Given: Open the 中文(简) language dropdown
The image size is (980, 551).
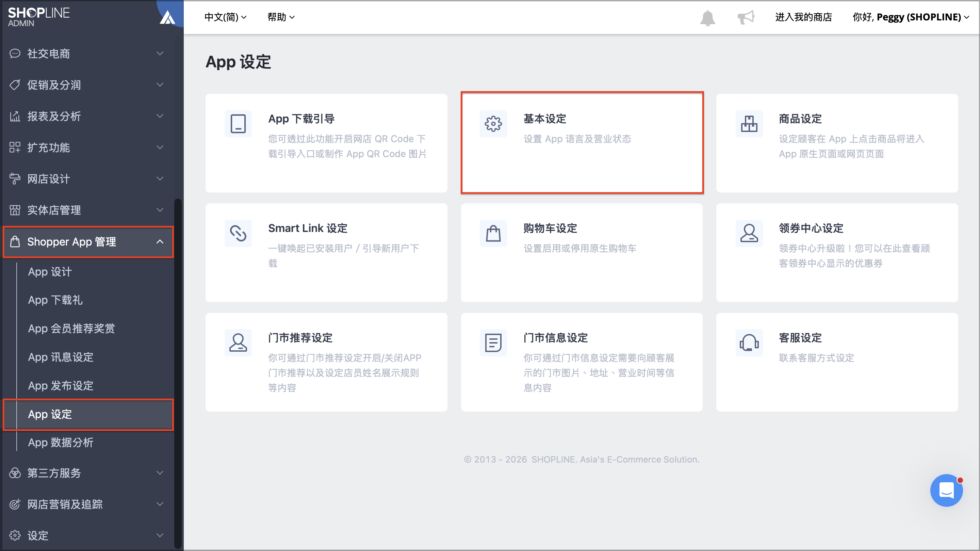Looking at the screenshot, I should [226, 17].
